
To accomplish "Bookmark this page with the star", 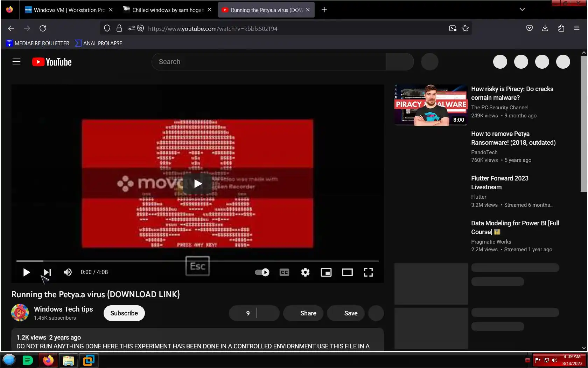I will click(465, 28).
